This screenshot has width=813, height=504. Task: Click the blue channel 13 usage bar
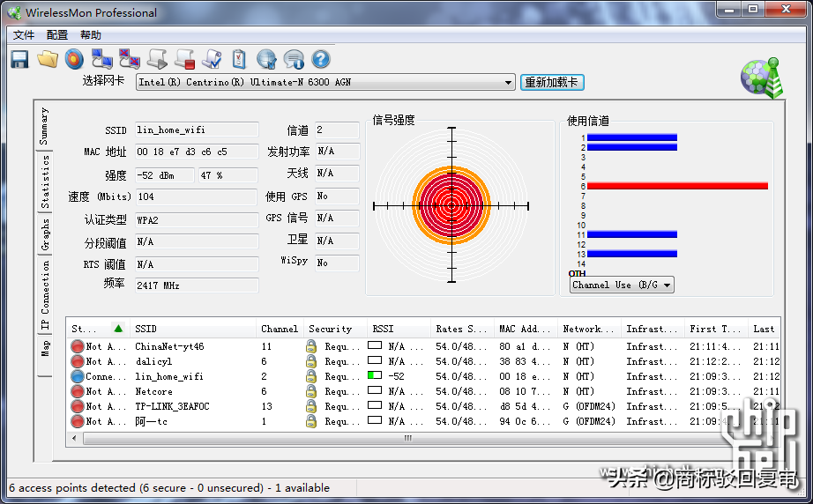pyautogui.click(x=632, y=254)
